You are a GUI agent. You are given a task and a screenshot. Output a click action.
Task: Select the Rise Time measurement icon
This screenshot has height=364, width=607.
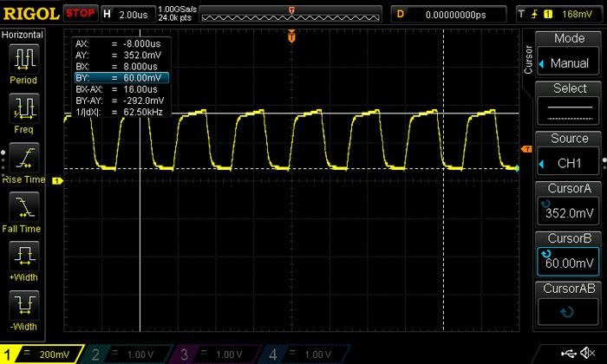pos(24,159)
